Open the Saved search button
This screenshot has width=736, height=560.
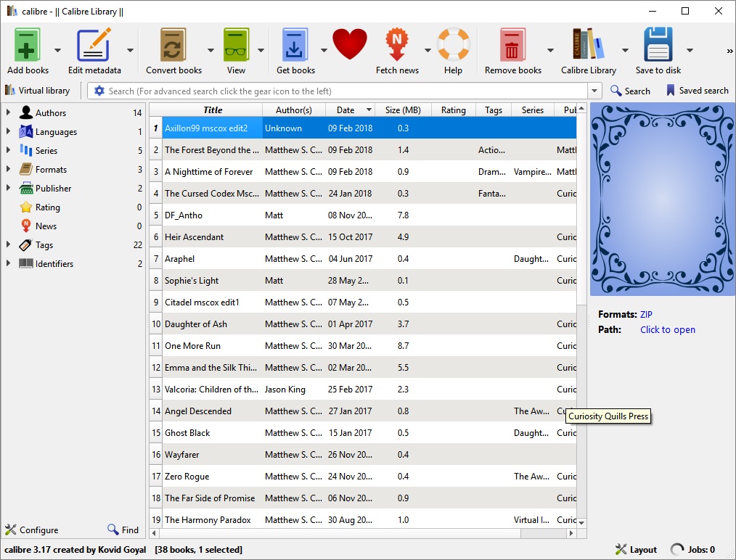(698, 91)
